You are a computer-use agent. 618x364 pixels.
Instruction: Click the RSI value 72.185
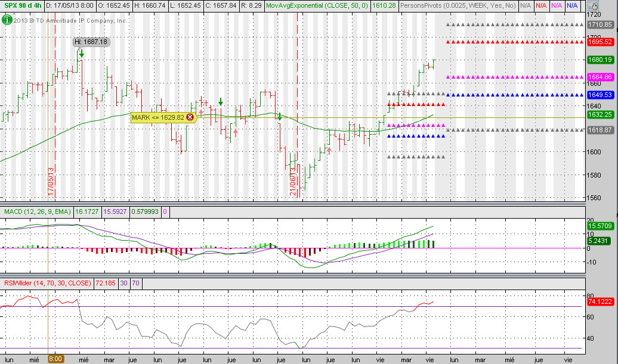pos(105,284)
